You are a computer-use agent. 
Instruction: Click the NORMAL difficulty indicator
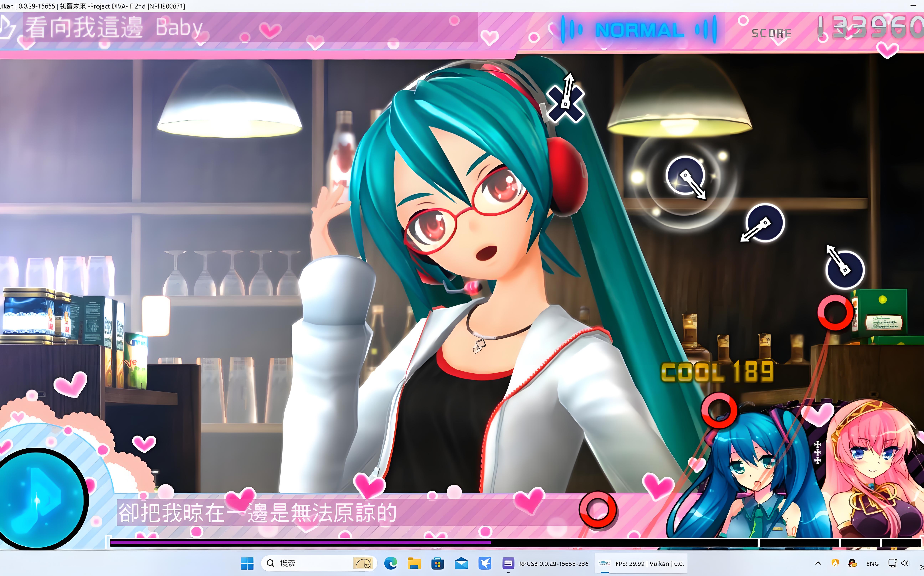point(639,30)
